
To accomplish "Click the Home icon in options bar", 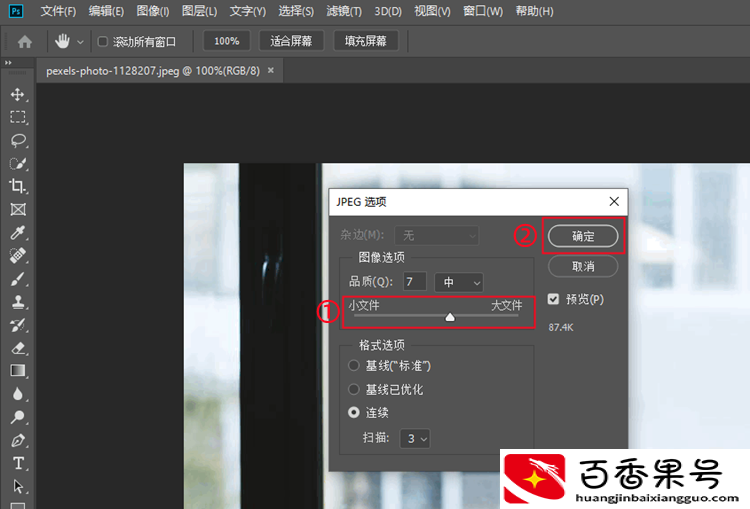I will point(24,42).
